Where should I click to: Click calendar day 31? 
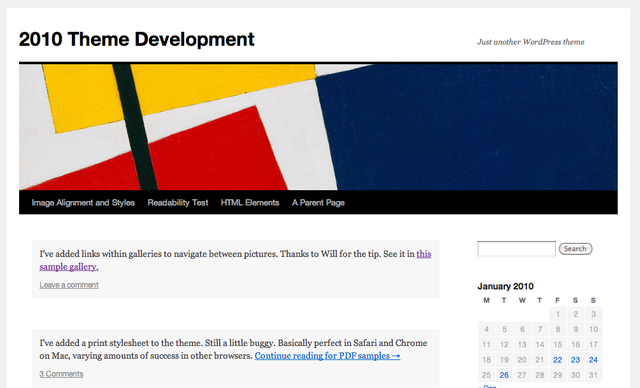pos(593,375)
